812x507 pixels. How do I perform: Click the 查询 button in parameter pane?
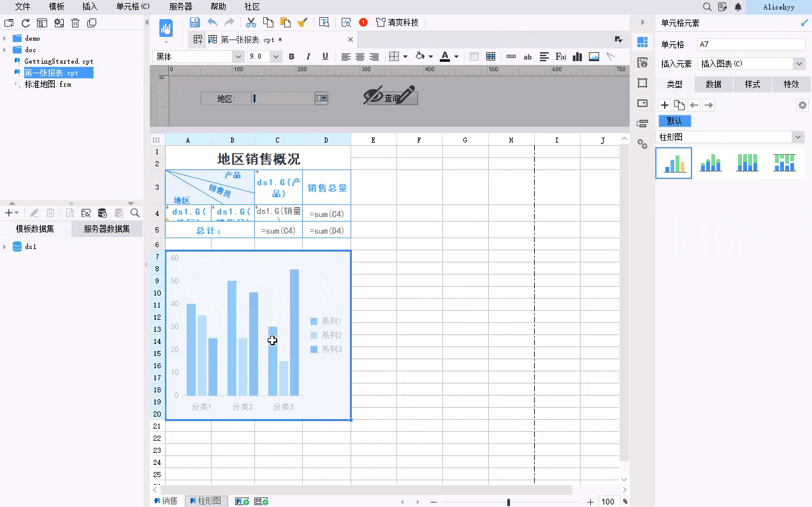[x=392, y=98]
